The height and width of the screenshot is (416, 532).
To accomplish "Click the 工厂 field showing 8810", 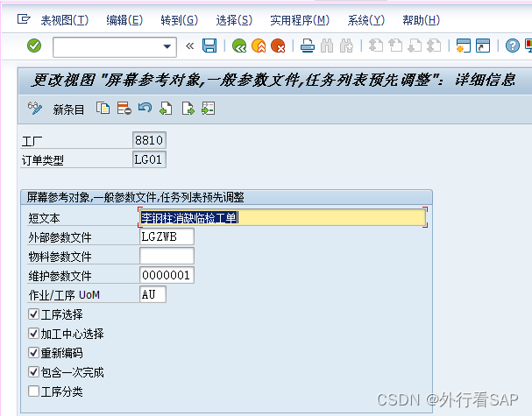I will 149,140.
